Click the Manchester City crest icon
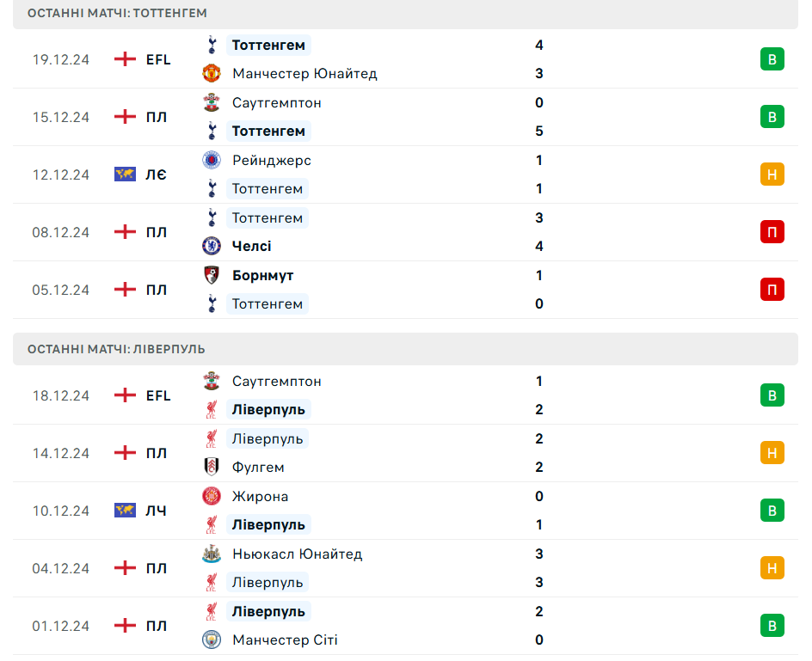This screenshot has height=661, width=812. click(x=212, y=640)
